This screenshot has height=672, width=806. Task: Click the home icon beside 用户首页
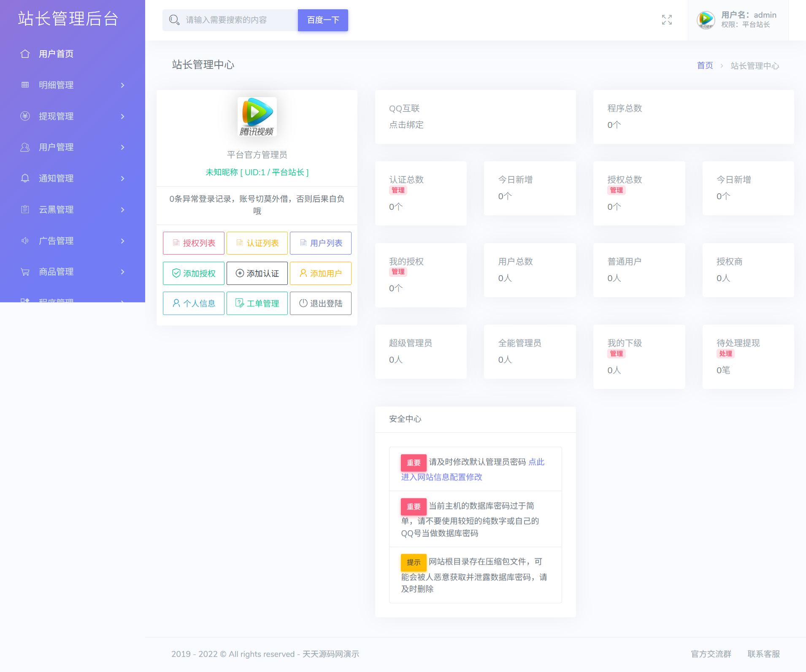(25, 54)
